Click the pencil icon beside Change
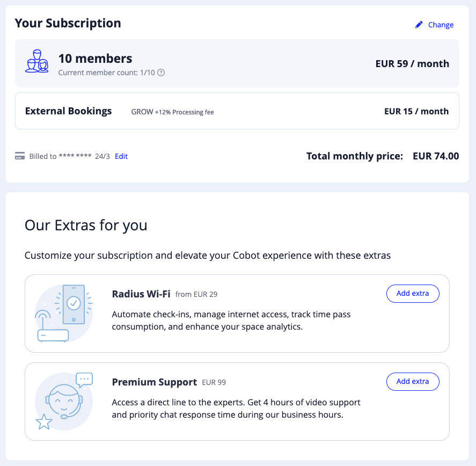Image resolution: width=476 pixels, height=466 pixels. tap(419, 25)
